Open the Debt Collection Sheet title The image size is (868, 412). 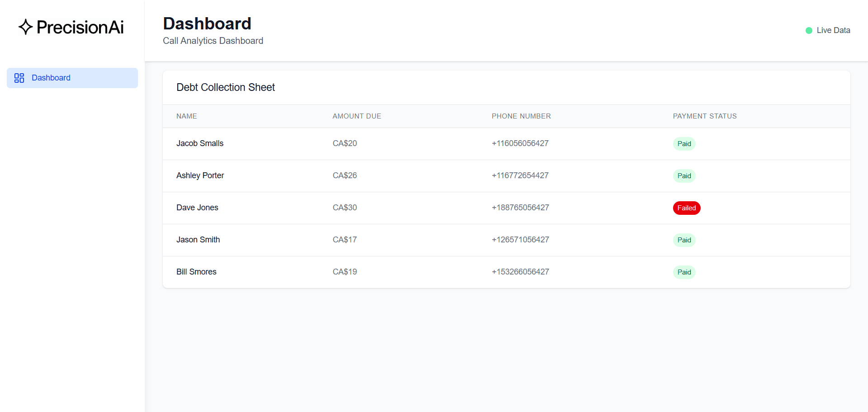click(226, 87)
